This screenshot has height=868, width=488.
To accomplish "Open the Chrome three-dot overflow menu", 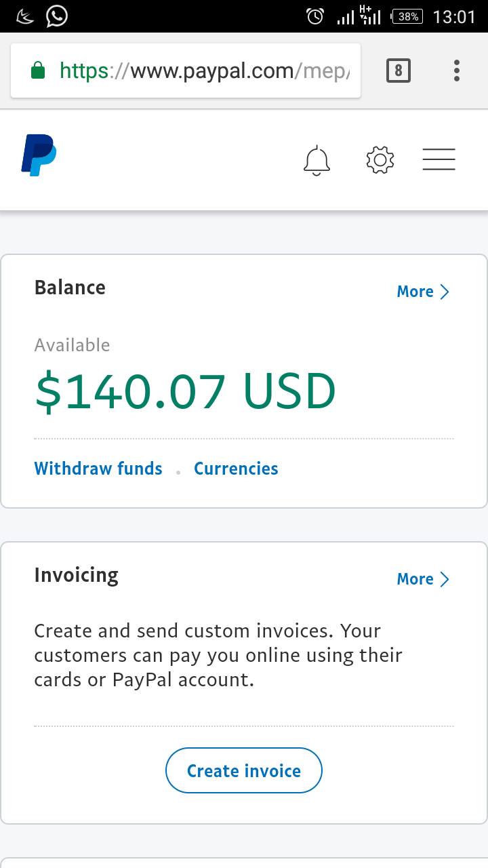I will (457, 71).
